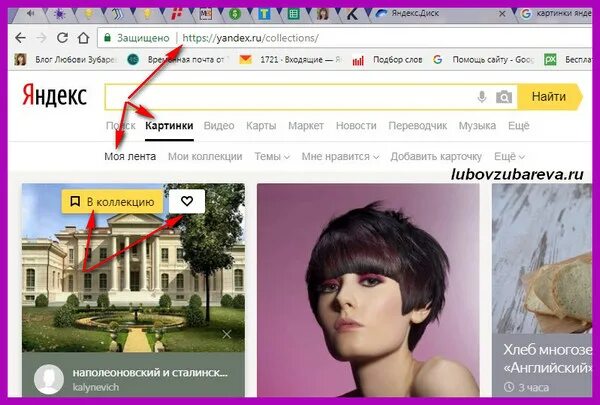This screenshot has width=600, height=405.
Task: Open the Новости service tab
Action: 356,126
